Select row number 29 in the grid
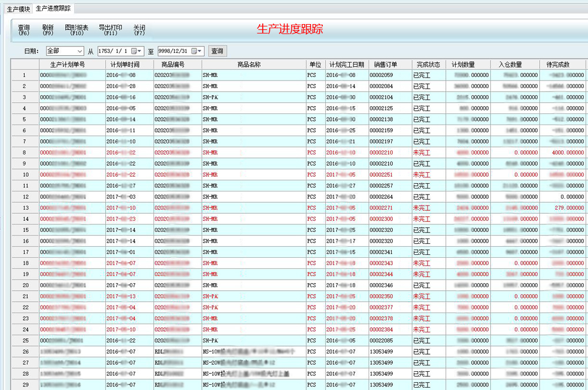Screen dimensions: 588x390 pyautogui.click(x=25, y=385)
